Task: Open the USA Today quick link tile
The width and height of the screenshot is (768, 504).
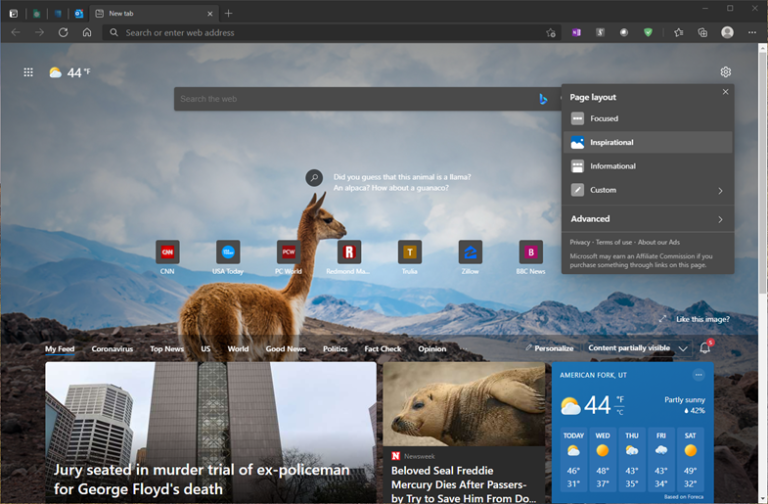Action: (228, 252)
